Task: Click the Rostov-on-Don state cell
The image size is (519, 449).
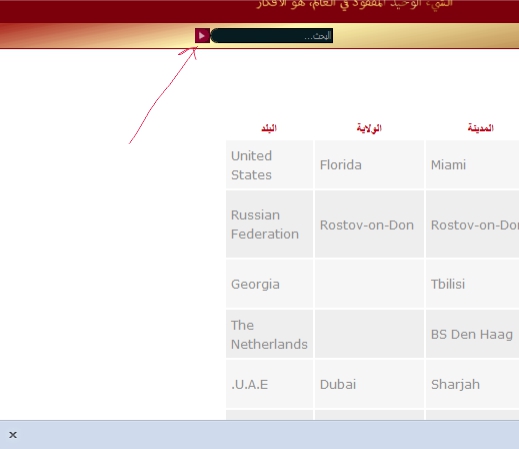Action: pos(369,224)
